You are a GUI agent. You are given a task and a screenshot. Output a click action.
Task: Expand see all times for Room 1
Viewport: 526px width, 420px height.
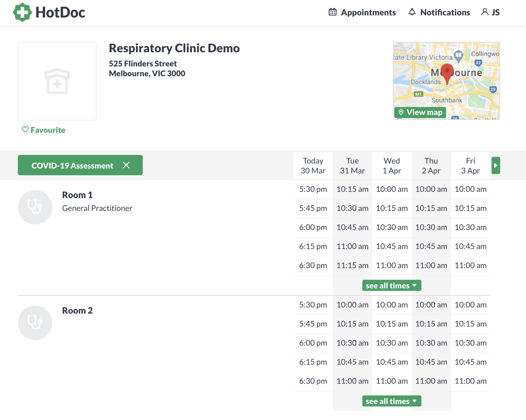click(392, 285)
